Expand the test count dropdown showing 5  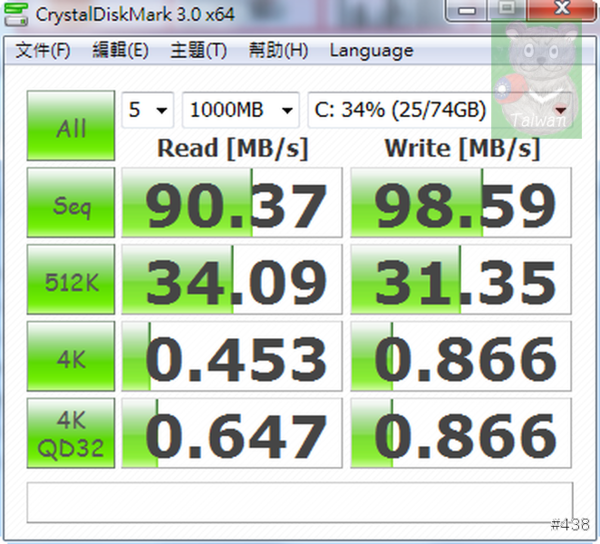point(148,110)
